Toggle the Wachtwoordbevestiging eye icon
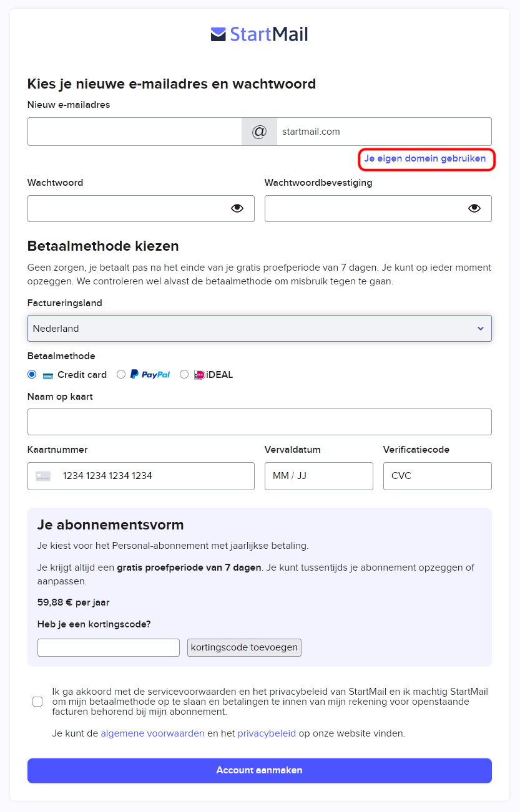Image resolution: width=520 pixels, height=812 pixels. pyautogui.click(x=474, y=208)
